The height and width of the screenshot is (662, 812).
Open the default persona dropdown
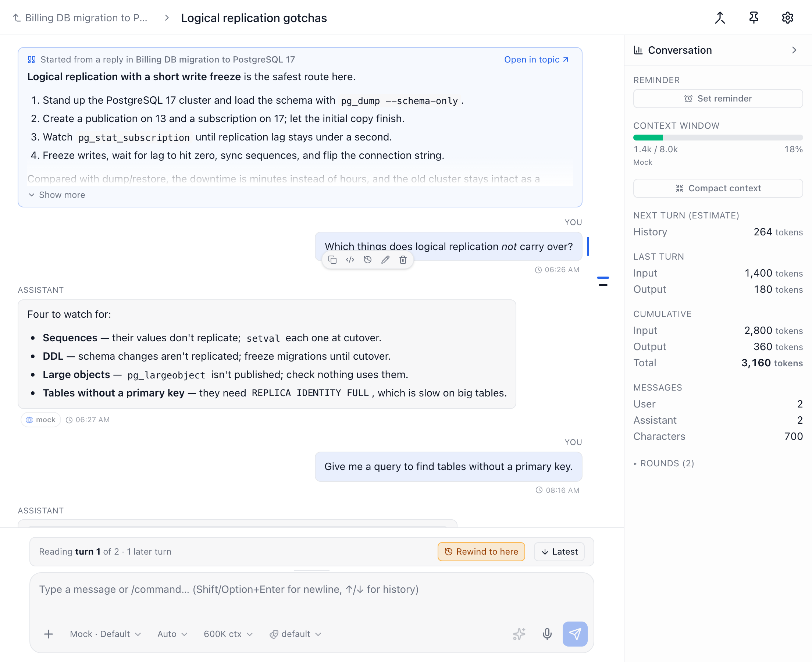click(x=295, y=634)
